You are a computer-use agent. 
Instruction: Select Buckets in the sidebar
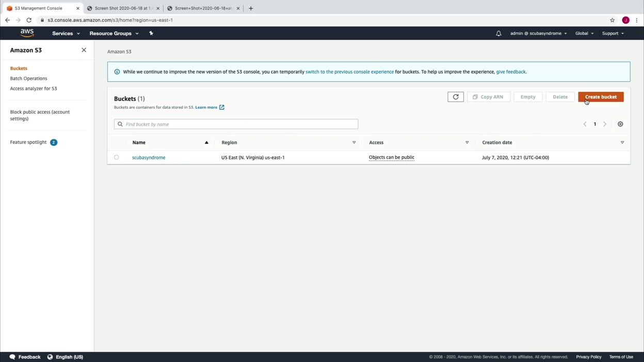(19, 68)
